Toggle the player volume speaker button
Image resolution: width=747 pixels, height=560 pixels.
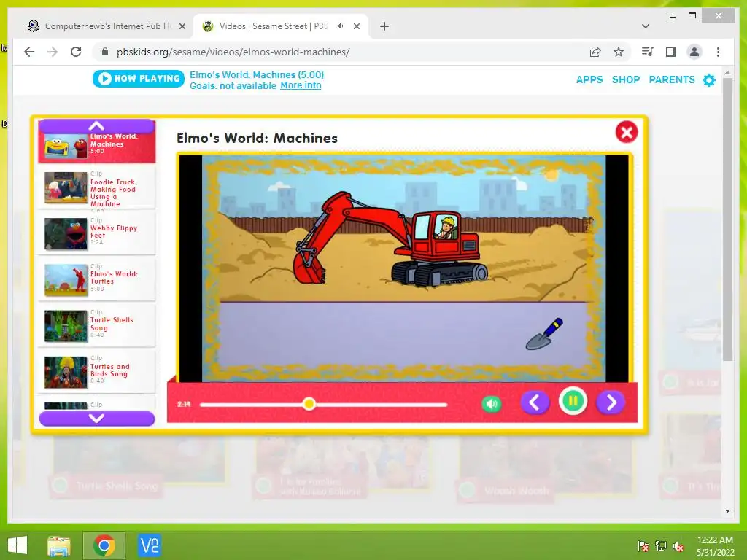coord(491,404)
